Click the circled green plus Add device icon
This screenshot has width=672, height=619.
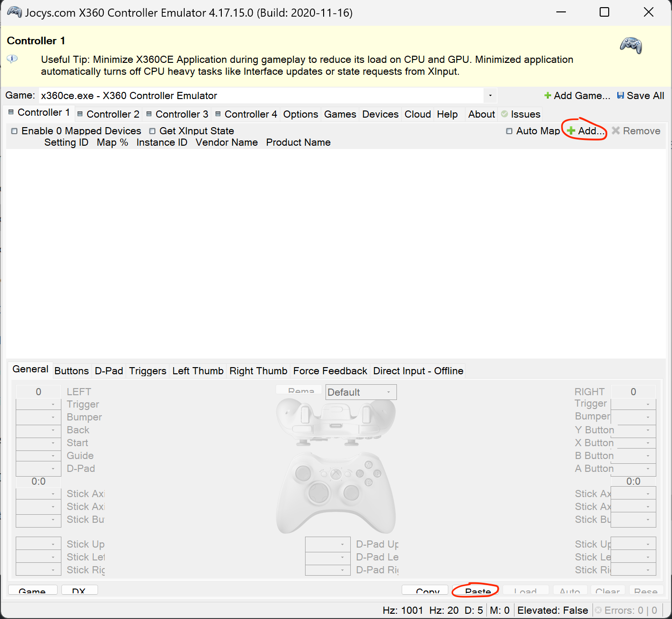(x=571, y=131)
